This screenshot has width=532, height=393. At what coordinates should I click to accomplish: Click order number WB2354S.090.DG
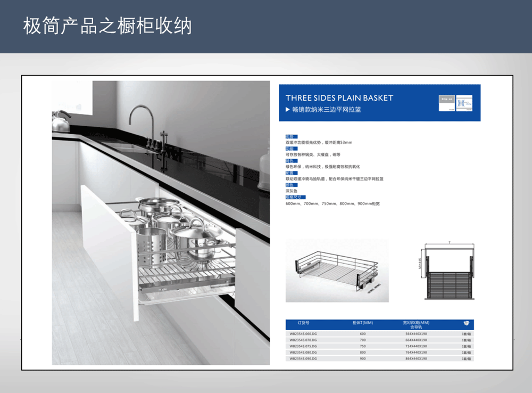point(303,359)
